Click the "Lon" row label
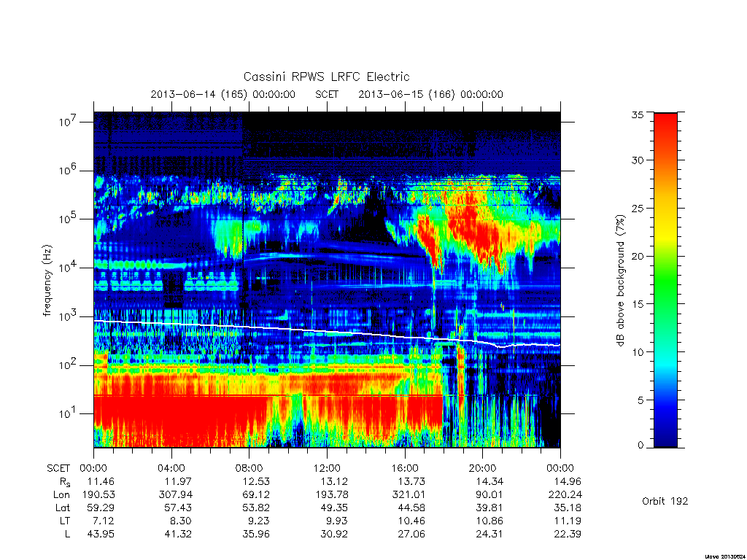 [x=62, y=494]
